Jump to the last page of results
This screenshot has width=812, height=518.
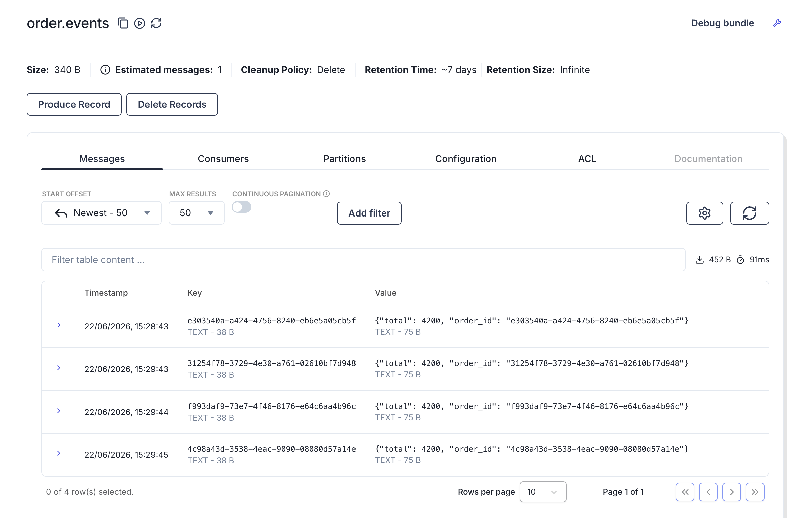[x=755, y=492]
